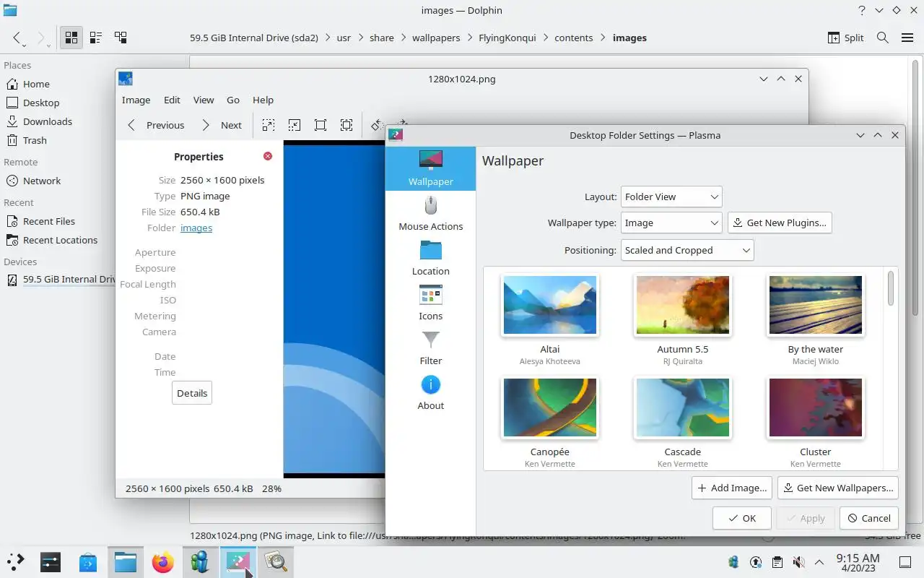Choose the Autumn 5.5 wallpaper thumbnail

(683, 305)
